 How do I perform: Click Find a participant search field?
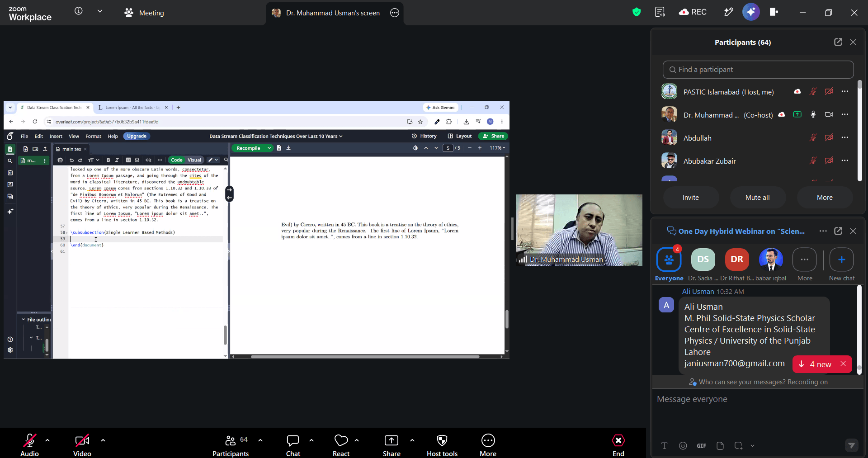758,70
